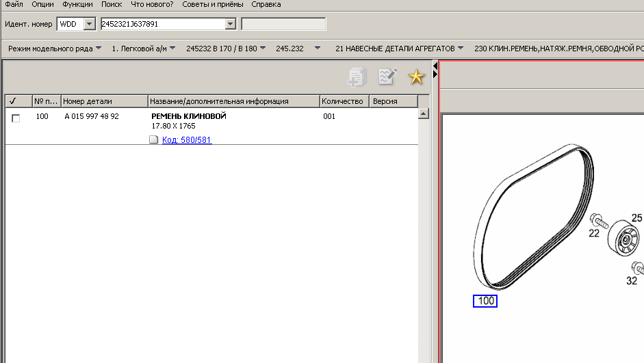644x363 pixels.
Task: Click the checkmark column header
Action: click(x=13, y=101)
